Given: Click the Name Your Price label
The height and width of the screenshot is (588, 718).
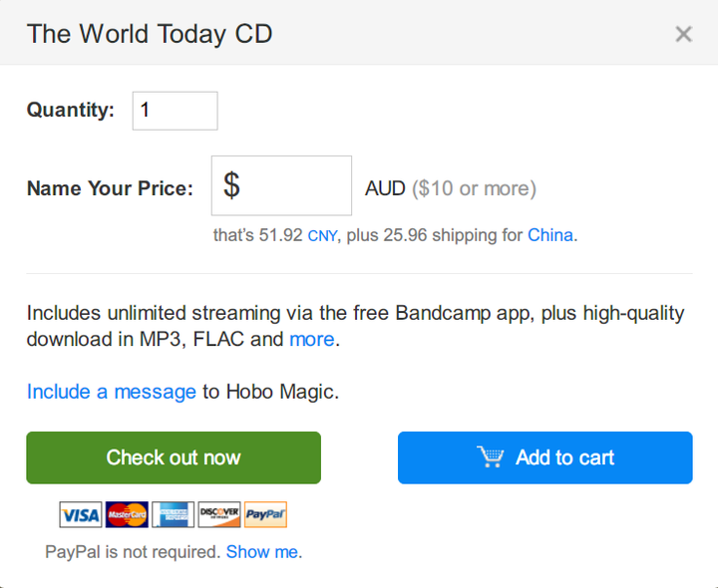Looking at the screenshot, I should coord(110,188).
